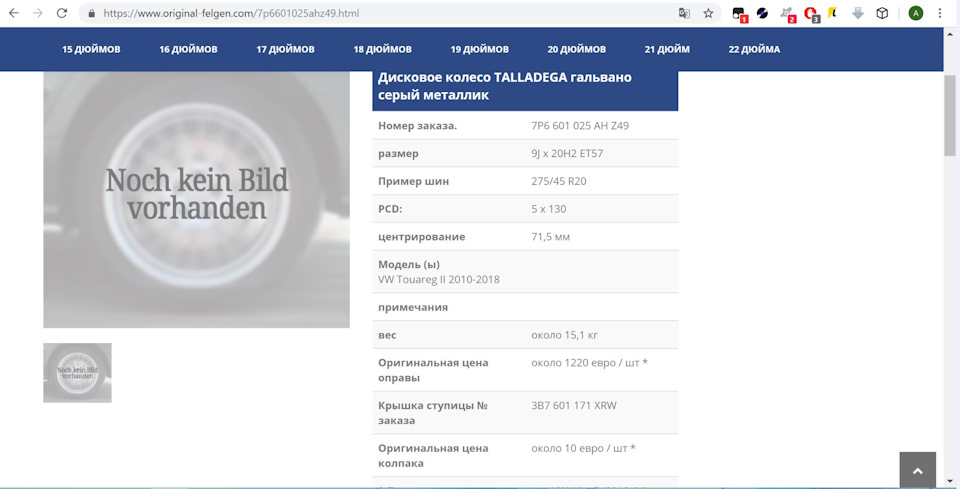Click the Номер заказа label
The width and height of the screenshot is (960, 489).
[x=418, y=126]
